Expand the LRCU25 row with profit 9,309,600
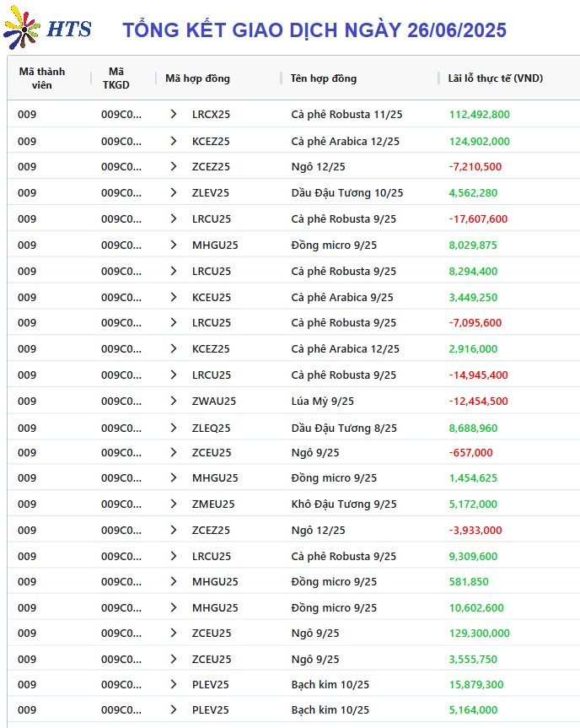 click(174, 556)
